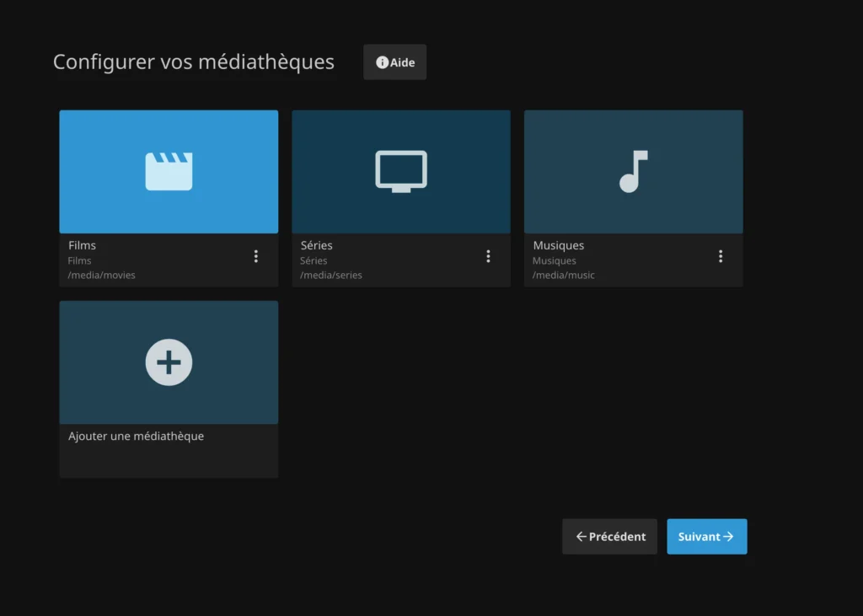Click the TV screen icon on Séries
The height and width of the screenshot is (616, 863).
click(x=401, y=171)
